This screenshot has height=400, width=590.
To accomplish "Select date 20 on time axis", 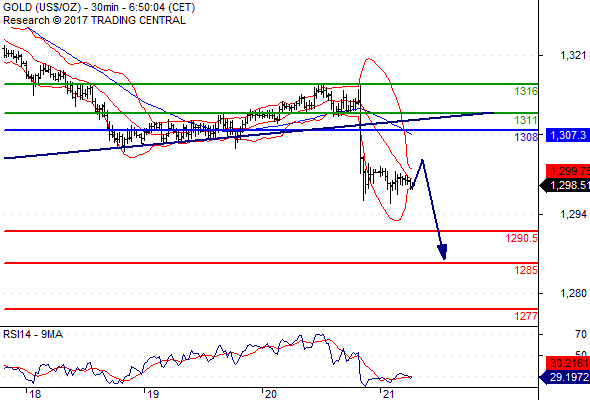I will [271, 394].
